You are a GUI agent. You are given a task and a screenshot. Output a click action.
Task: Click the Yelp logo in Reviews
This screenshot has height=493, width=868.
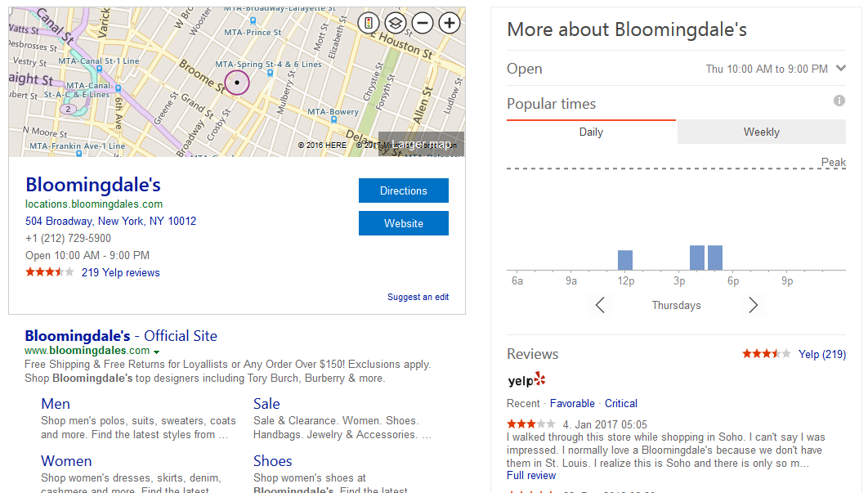pos(526,380)
